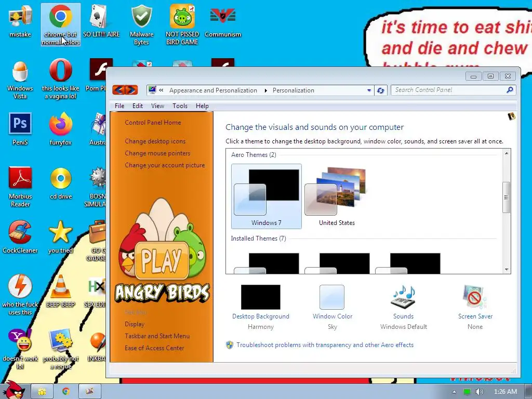Go to Control Panel Home

pyautogui.click(x=153, y=123)
